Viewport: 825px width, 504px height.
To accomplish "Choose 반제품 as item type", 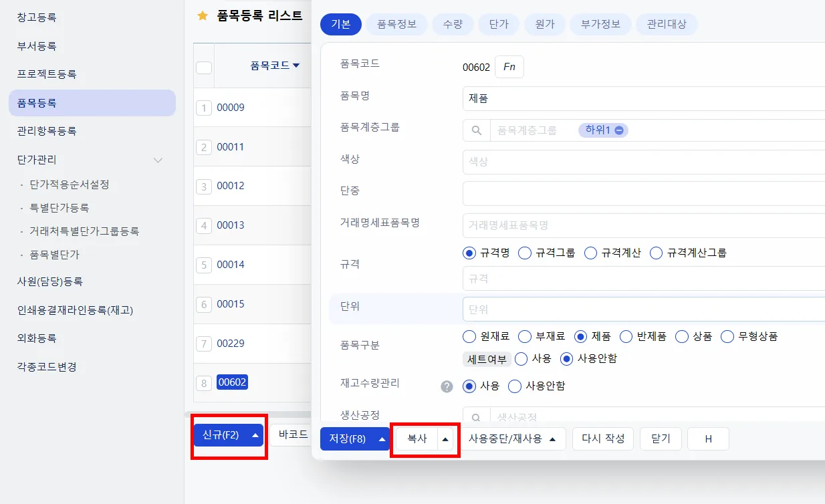I will tap(626, 336).
